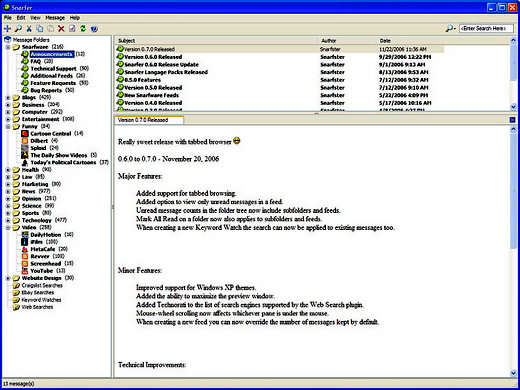Click the Daily Show Videos feed icon

click(25, 155)
